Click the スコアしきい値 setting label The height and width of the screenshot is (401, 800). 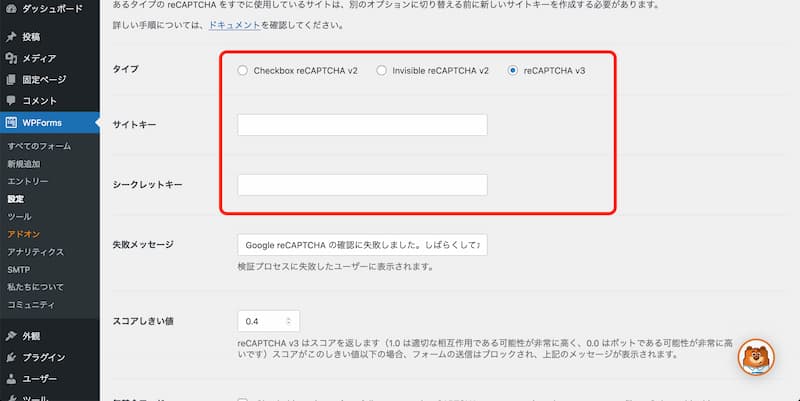click(x=143, y=321)
